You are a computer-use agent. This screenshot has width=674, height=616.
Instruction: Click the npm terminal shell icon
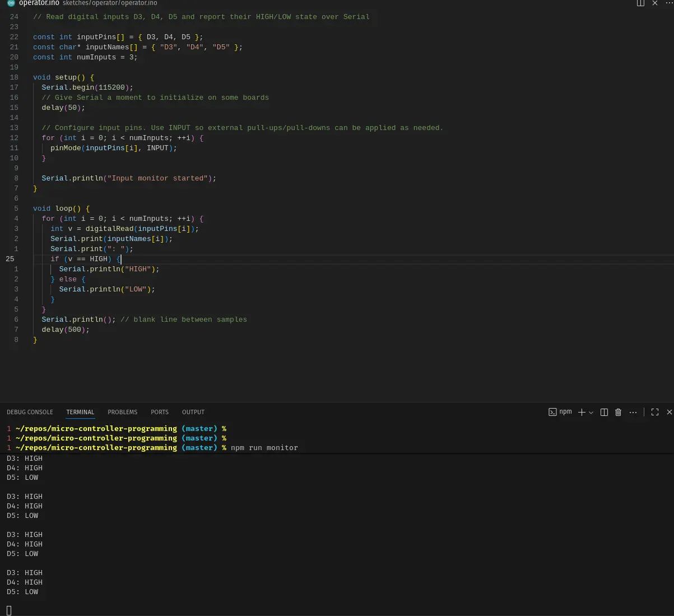point(552,412)
